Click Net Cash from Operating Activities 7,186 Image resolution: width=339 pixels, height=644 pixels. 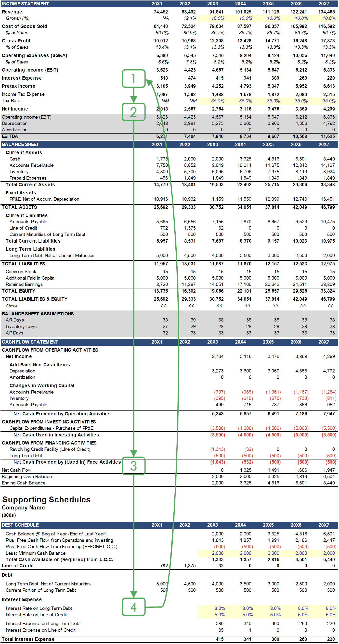coord(301,414)
